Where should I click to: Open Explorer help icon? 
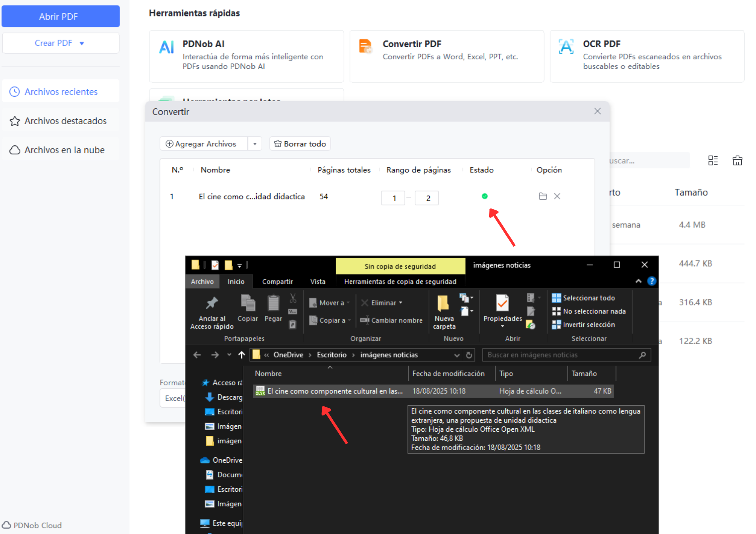coord(652,281)
